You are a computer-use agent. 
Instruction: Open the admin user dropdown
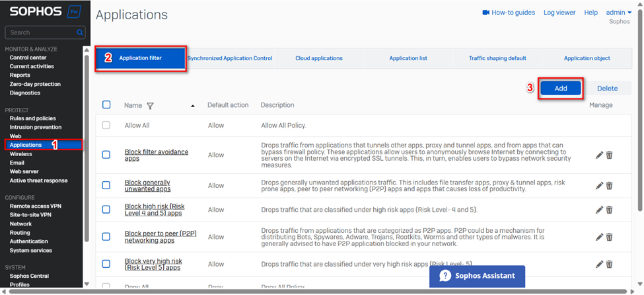(x=619, y=13)
